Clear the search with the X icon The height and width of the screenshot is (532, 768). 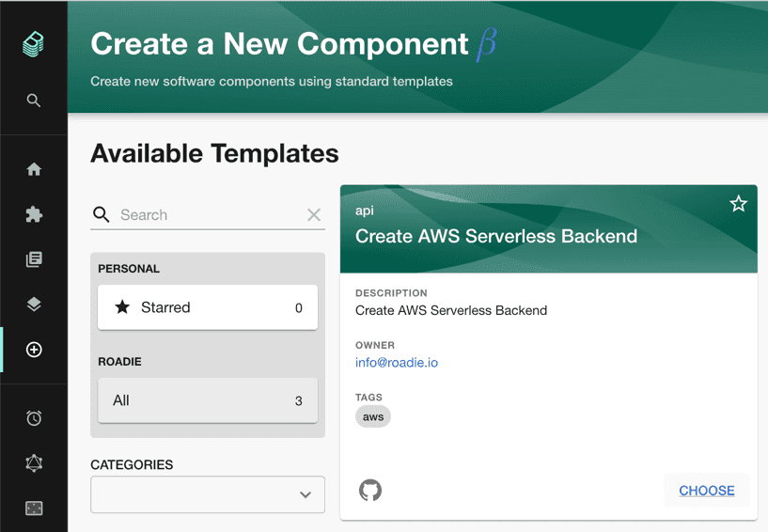click(314, 214)
